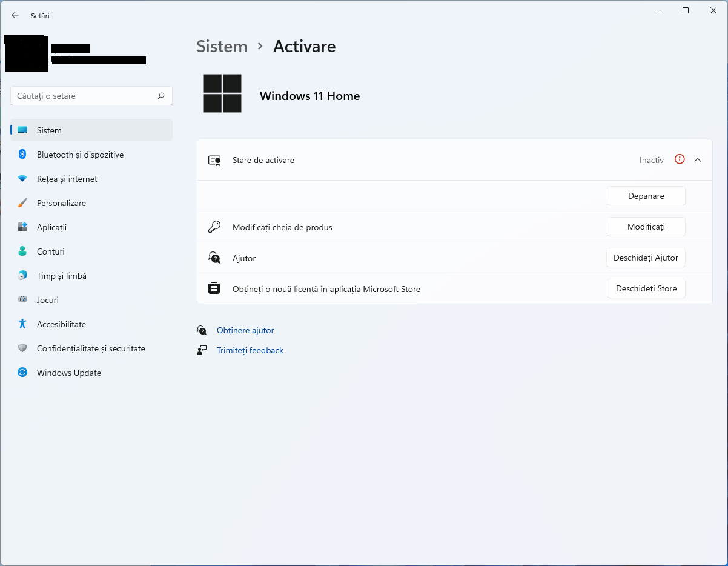
Task: Click the product key icon
Action: click(214, 227)
